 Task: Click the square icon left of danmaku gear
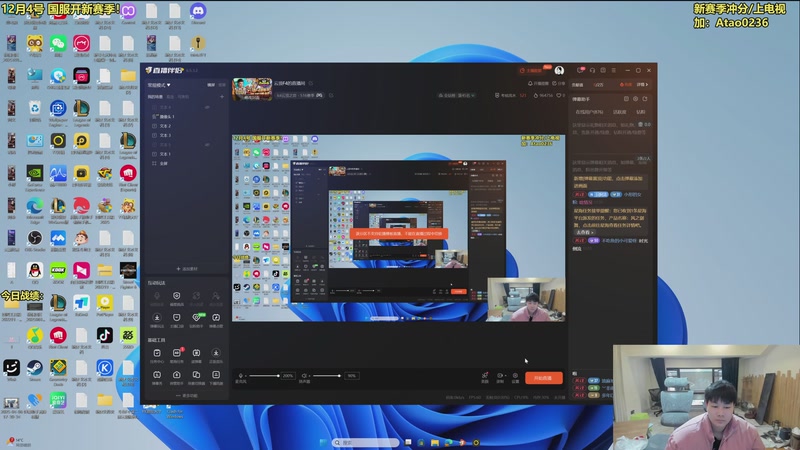(626, 98)
